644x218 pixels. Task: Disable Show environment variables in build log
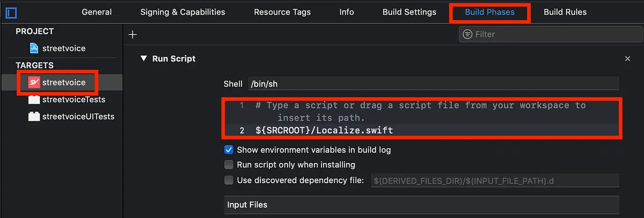tap(229, 150)
